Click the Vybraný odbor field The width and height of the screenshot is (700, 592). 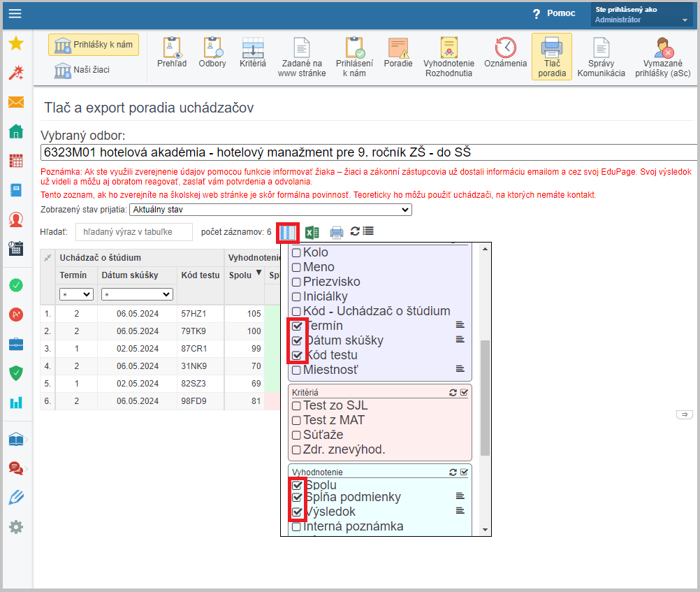[x=369, y=152]
